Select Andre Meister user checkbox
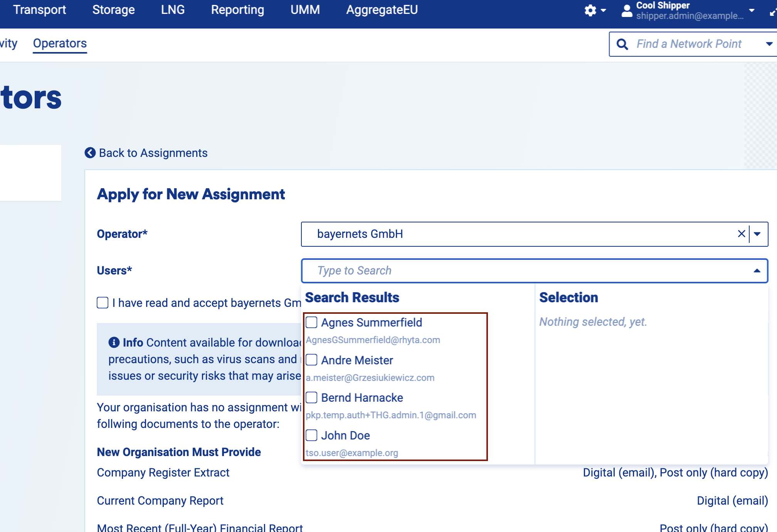 tap(311, 360)
